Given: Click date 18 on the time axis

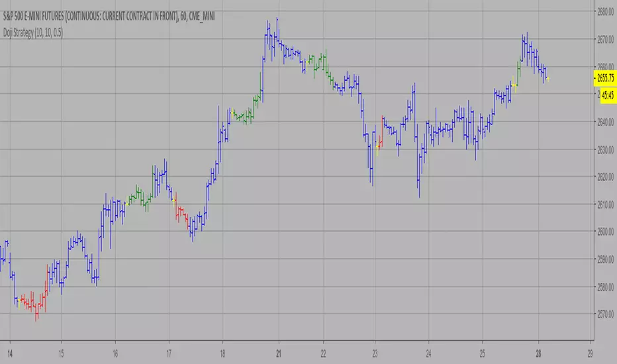Looking at the screenshot, I should tap(222, 354).
